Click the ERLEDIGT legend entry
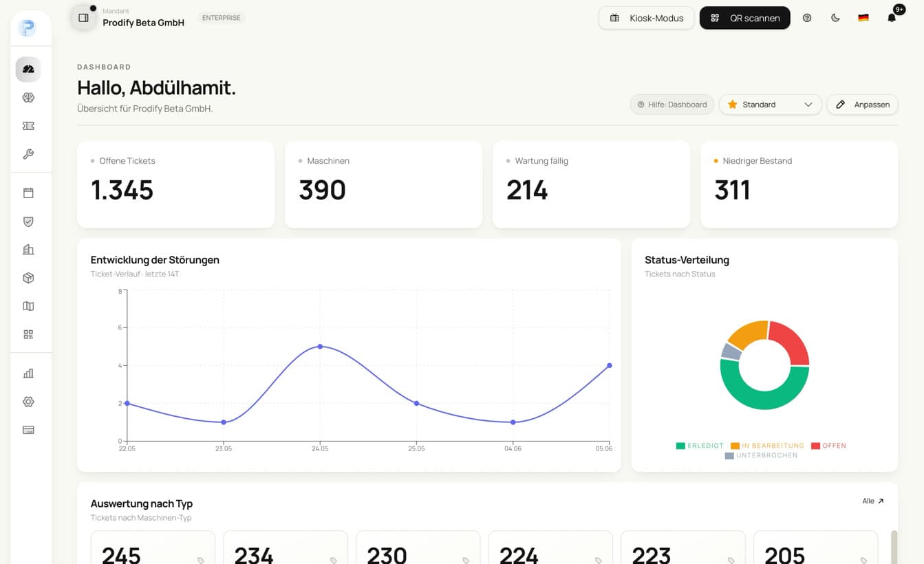 click(x=700, y=446)
